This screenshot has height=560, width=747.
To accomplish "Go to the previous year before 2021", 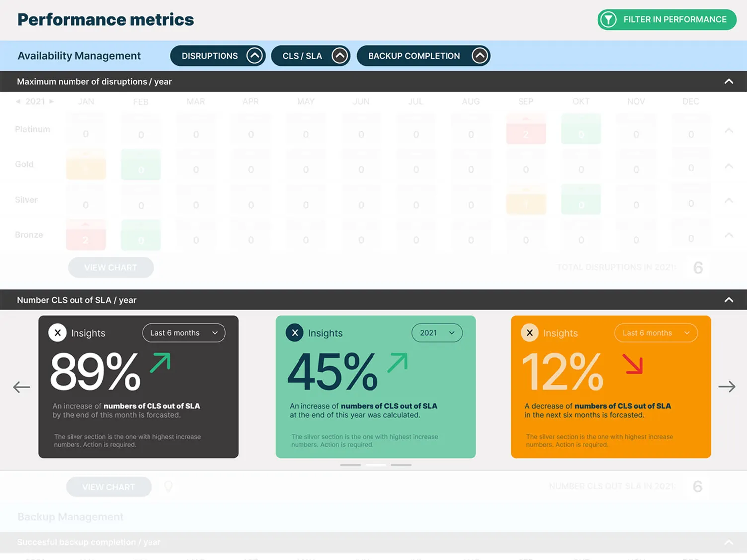I will coord(18,101).
